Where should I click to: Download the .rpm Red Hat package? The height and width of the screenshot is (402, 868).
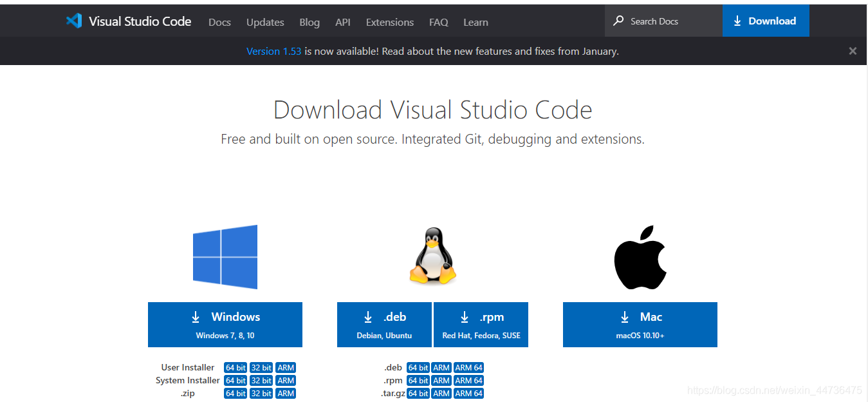click(481, 325)
